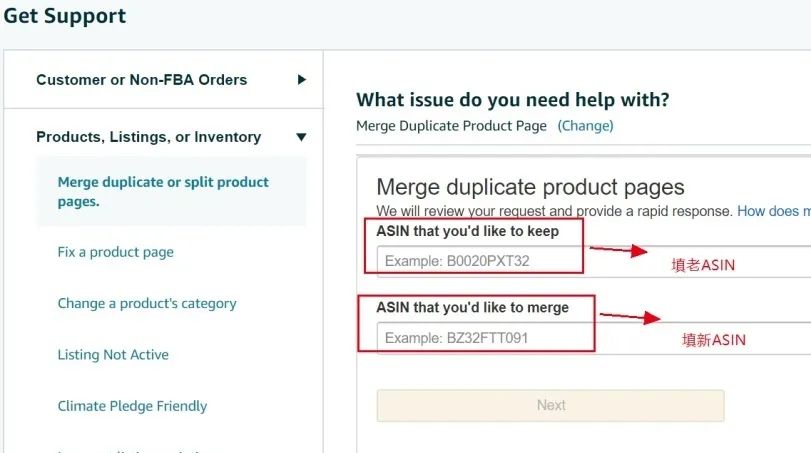
Task: Expand Customer or Non-FBA Orders arrow
Action: tap(302, 80)
